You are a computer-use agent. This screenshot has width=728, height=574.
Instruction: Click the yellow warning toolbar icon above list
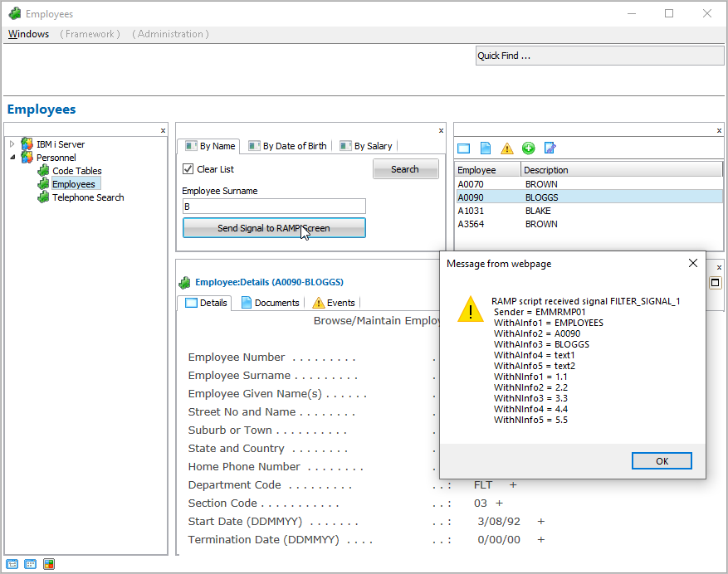coord(506,148)
